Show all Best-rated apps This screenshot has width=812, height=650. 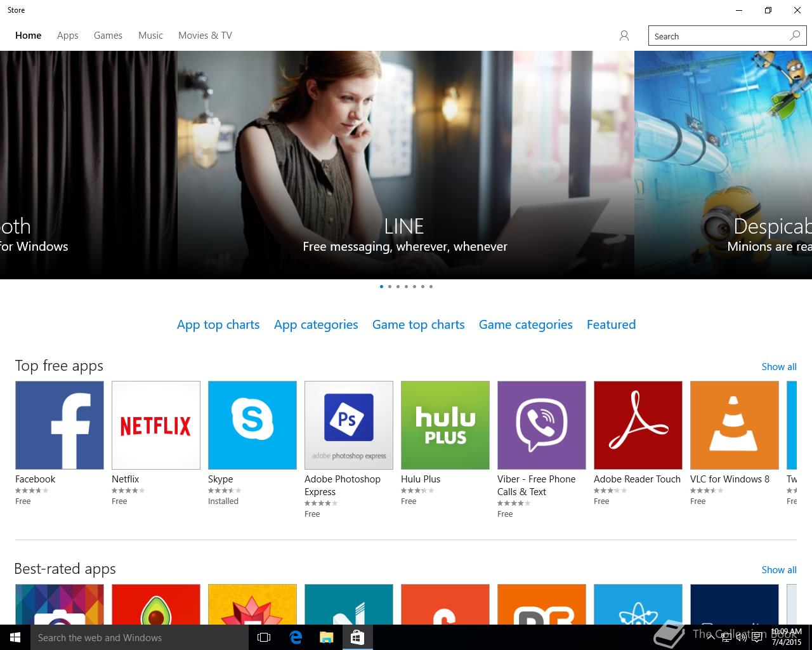[x=779, y=570]
